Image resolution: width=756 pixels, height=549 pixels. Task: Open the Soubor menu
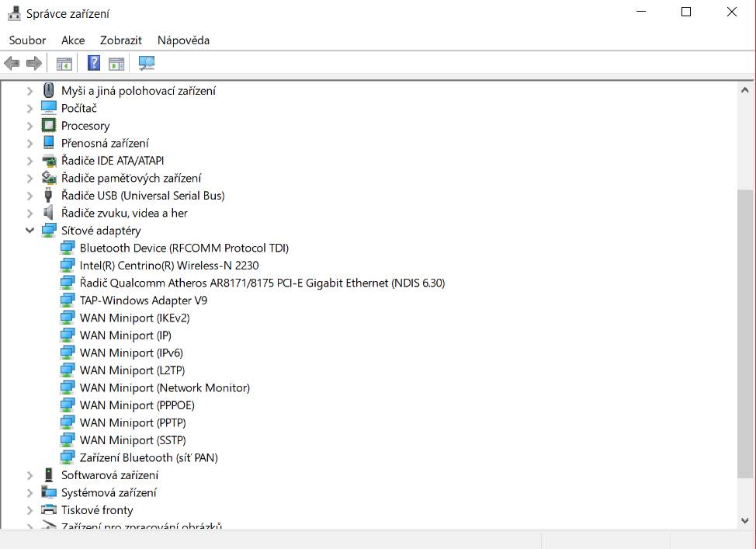click(x=27, y=40)
